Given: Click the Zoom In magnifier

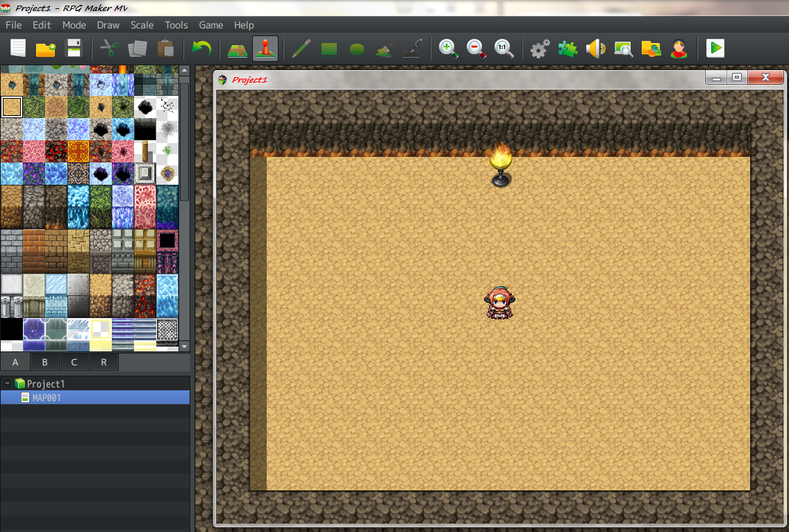Looking at the screenshot, I should [449, 49].
